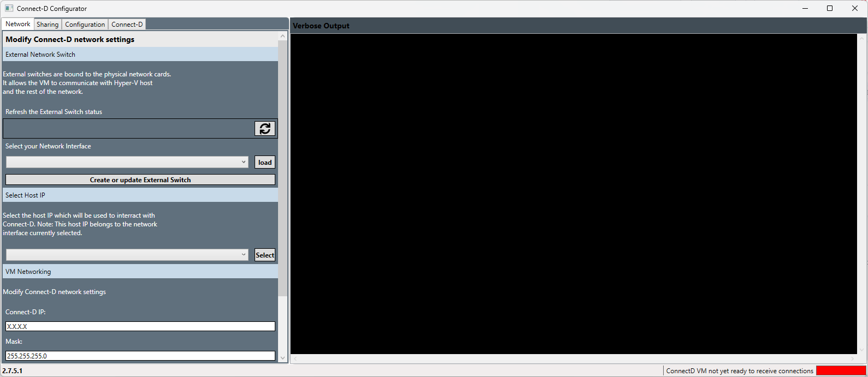This screenshot has width=868, height=377.
Task: Click the refresh External Switch status icon
Action: pos(265,128)
